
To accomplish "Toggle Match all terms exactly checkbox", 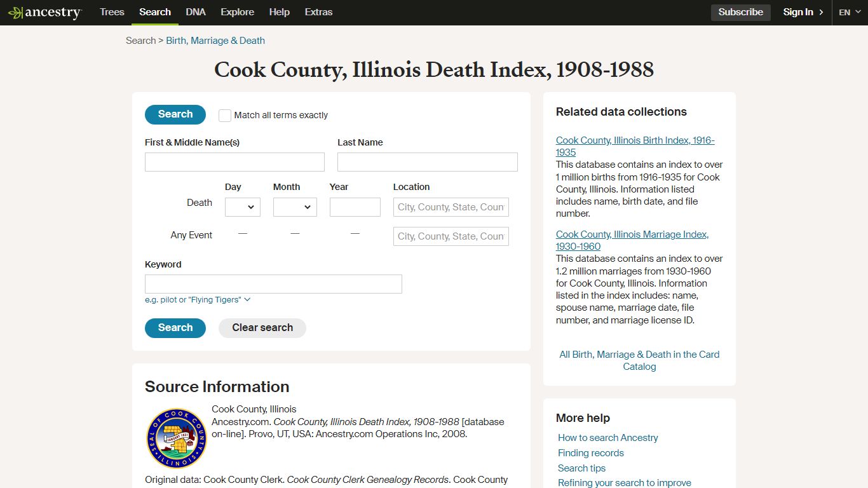I will pyautogui.click(x=225, y=116).
